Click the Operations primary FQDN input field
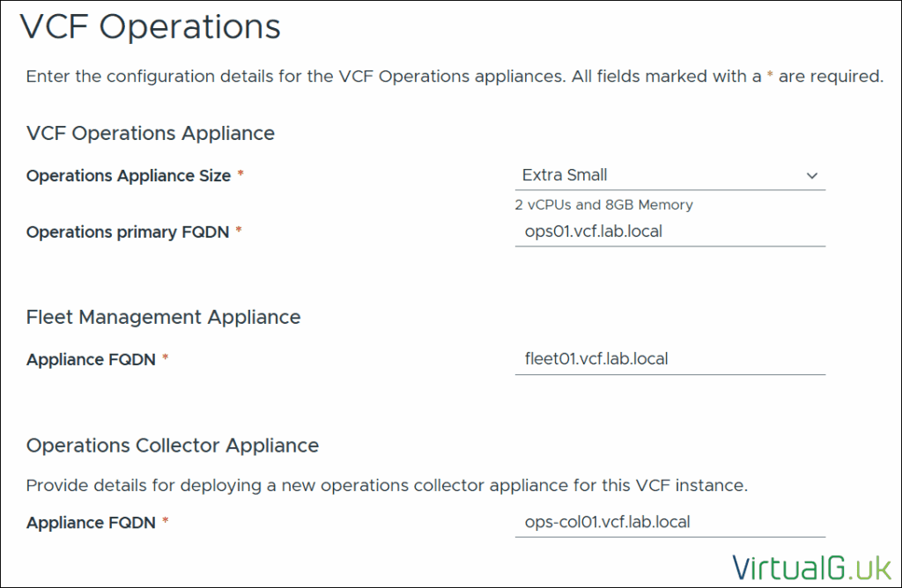 [669, 232]
